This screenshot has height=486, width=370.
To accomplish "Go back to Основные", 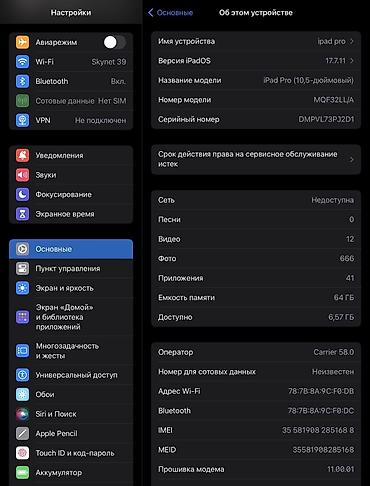I will pyautogui.click(x=170, y=13).
